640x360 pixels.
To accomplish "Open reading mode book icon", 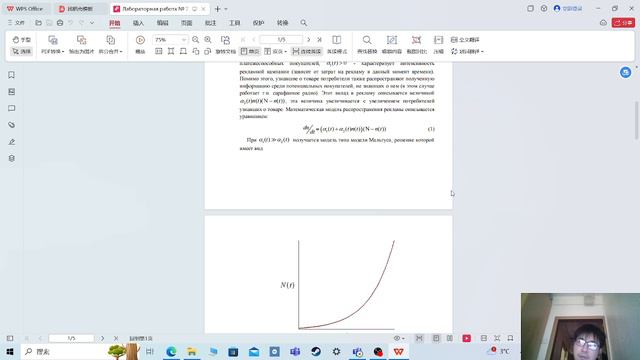I will 337,40.
